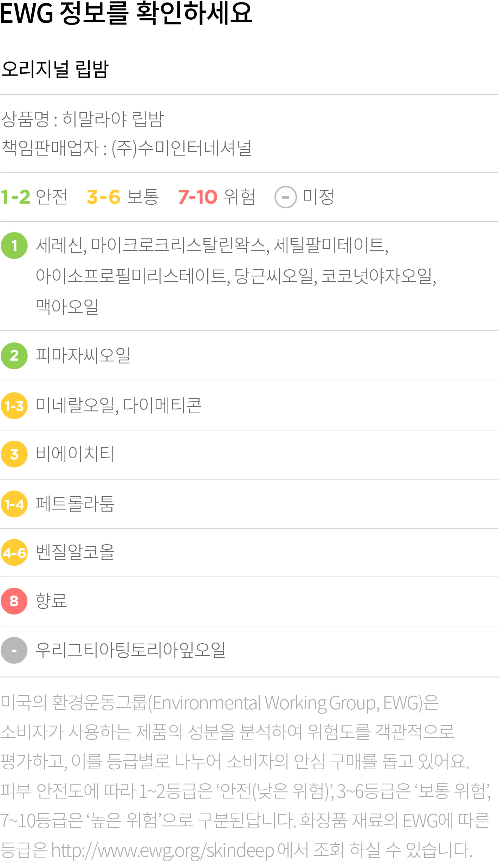Click the yellow grade 3 badge
The width and height of the screenshot is (499, 868).
pyautogui.click(x=14, y=454)
